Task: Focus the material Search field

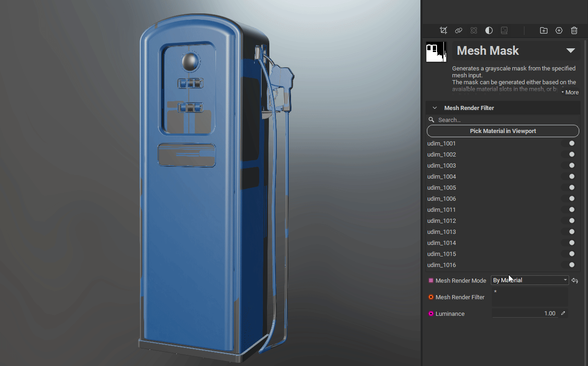Action: 503,120
